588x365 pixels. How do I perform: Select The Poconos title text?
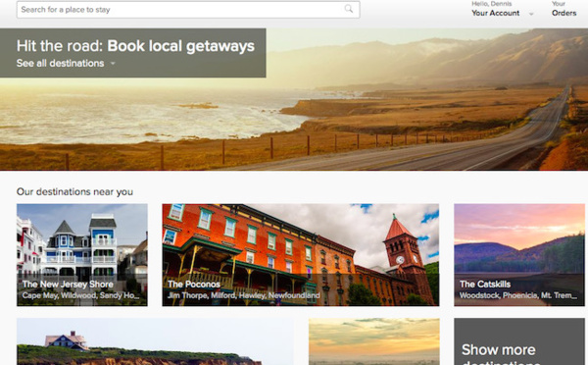[x=194, y=285]
